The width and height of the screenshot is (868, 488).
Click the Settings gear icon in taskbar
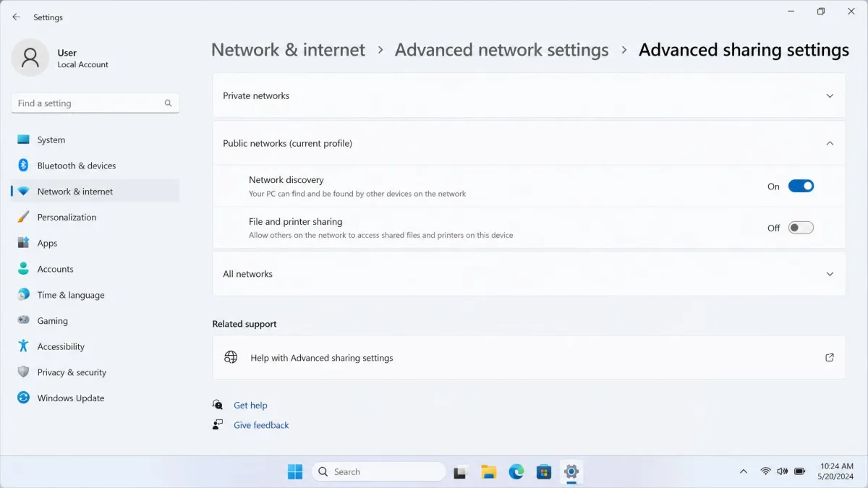[571, 471]
